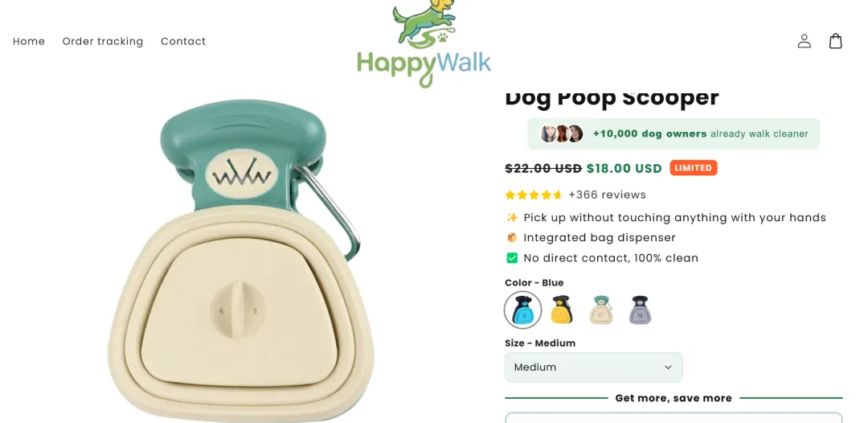Screen dimensions: 868x423
Task: Select the blue color scooper option
Action: tap(522, 310)
